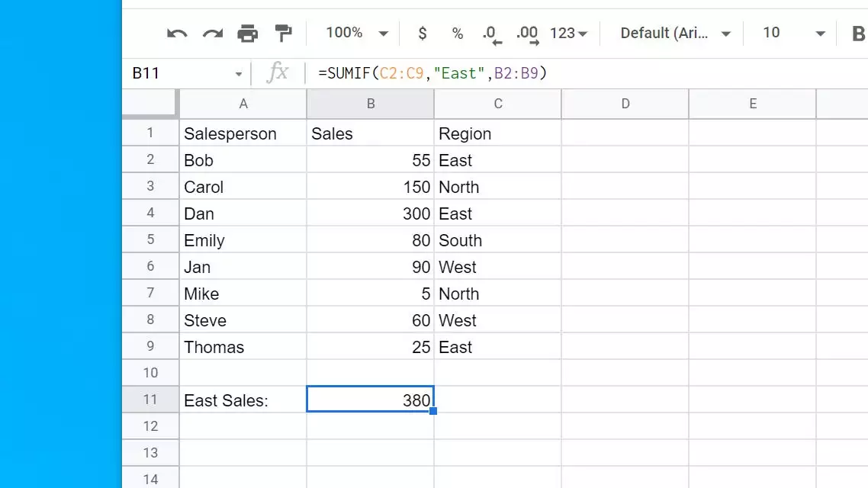Click the Salesperson header cell
Screen dimensions: 868x488
[x=243, y=134]
